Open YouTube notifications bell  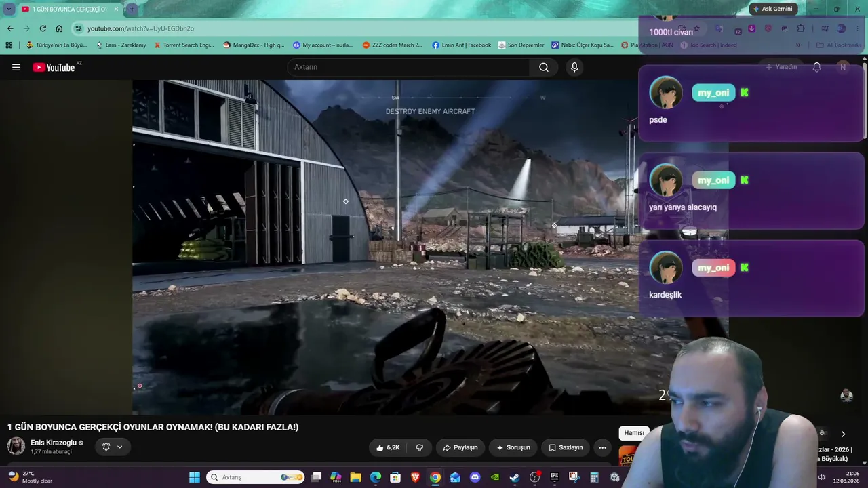tap(816, 67)
